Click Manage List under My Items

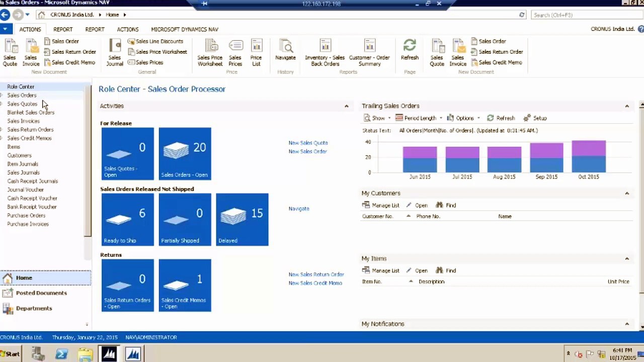[380, 270]
